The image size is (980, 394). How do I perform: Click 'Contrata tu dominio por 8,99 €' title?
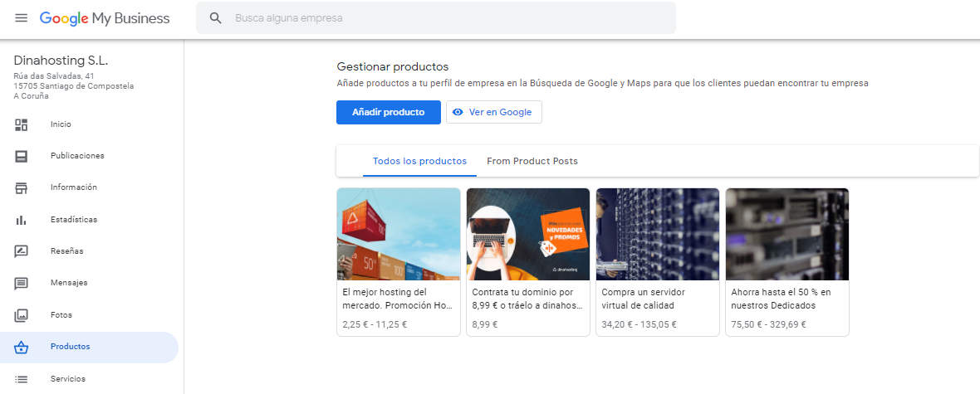[x=527, y=299]
